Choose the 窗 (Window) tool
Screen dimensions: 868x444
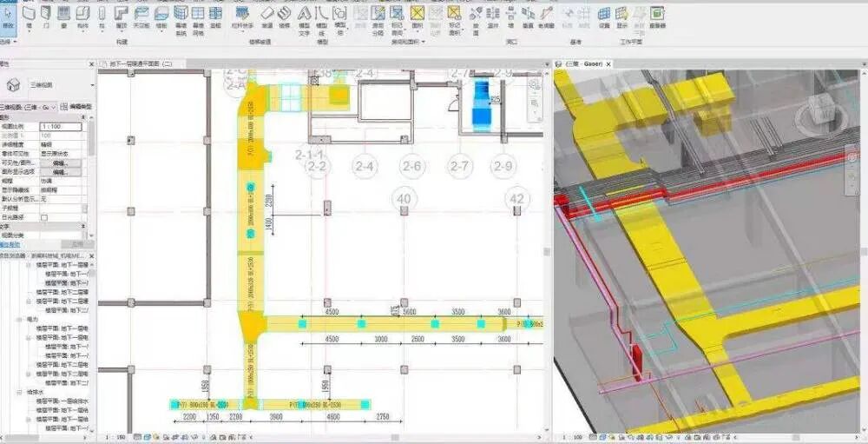[64, 17]
